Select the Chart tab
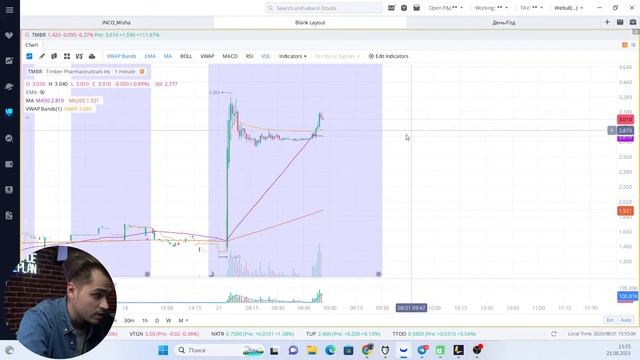Viewport: 640px width, 360px height. [x=31, y=45]
